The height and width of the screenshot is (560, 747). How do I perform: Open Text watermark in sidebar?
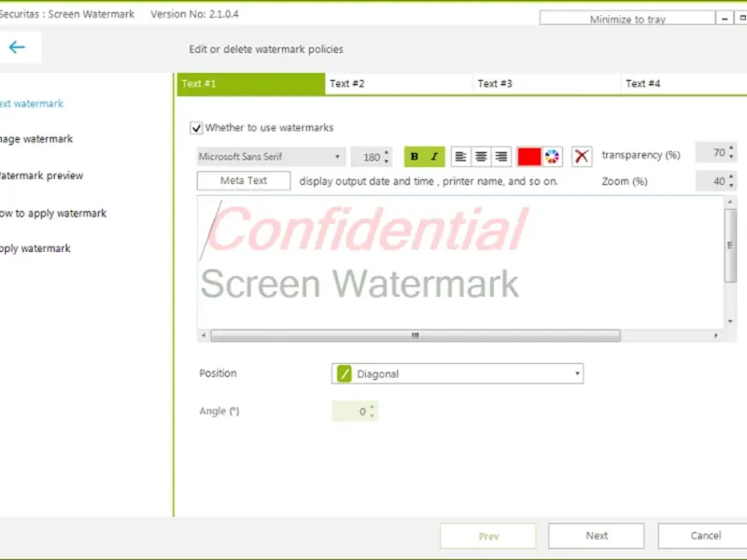coord(32,104)
